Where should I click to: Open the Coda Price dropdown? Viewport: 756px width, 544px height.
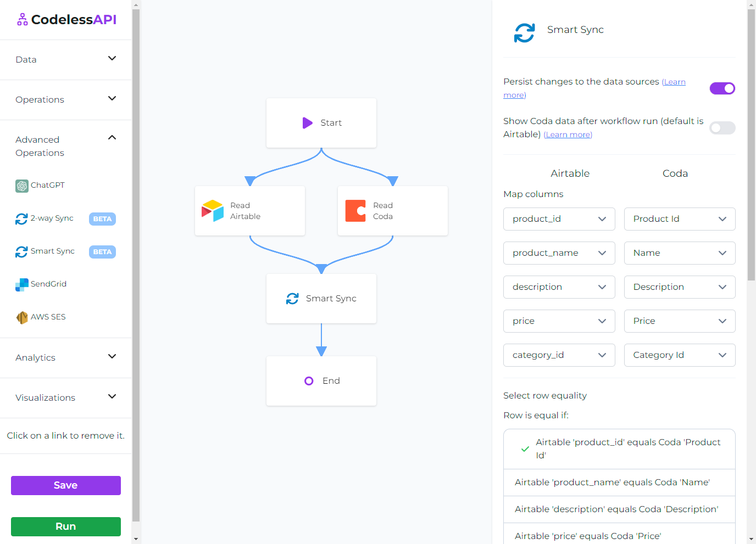click(680, 321)
